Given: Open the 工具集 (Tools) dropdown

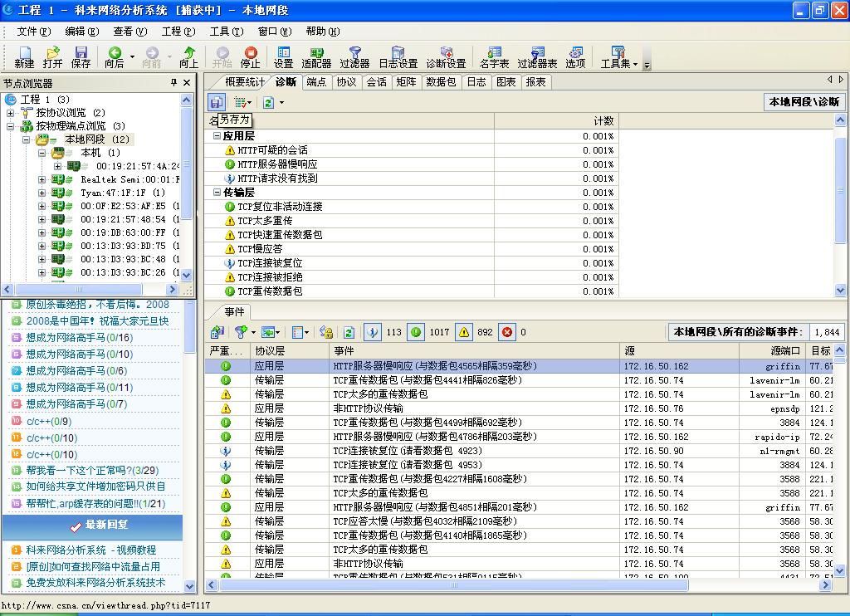Looking at the screenshot, I should [618, 56].
